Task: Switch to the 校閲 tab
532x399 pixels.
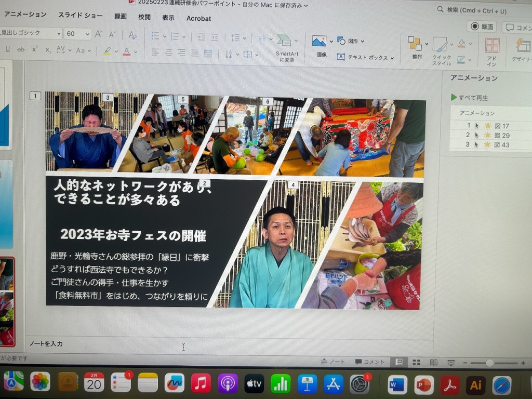Action: coord(144,17)
